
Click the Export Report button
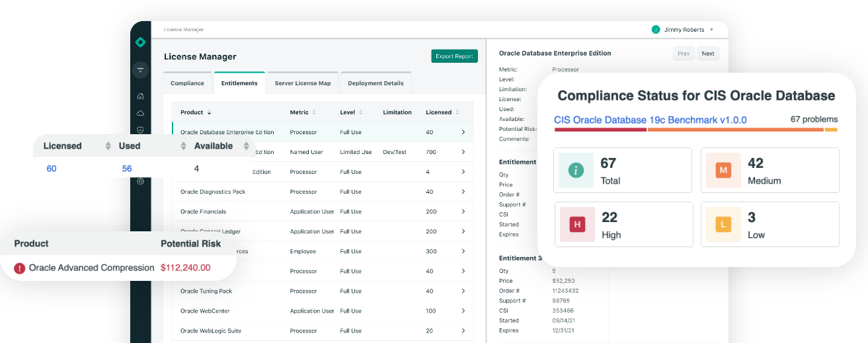click(x=454, y=56)
